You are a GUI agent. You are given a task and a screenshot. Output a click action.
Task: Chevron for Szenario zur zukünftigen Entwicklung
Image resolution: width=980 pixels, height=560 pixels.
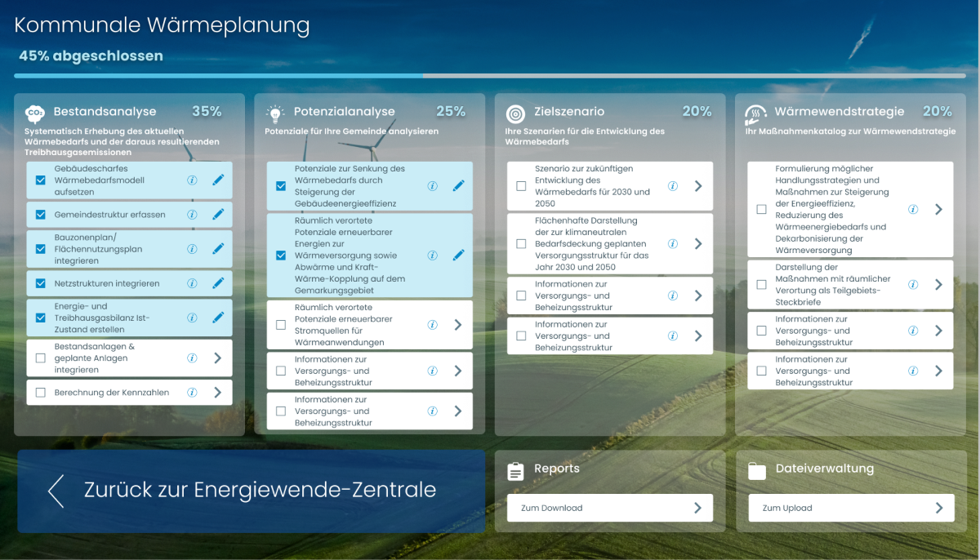coord(697,186)
